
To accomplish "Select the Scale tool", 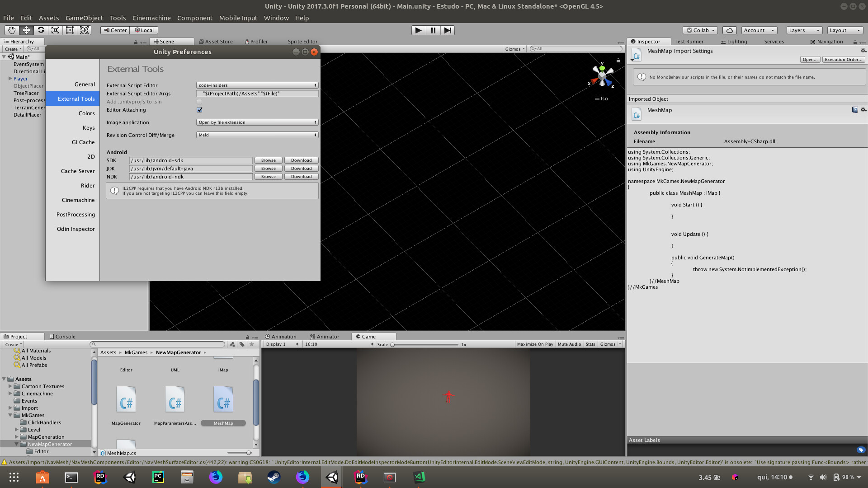I will [x=55, y=30].
